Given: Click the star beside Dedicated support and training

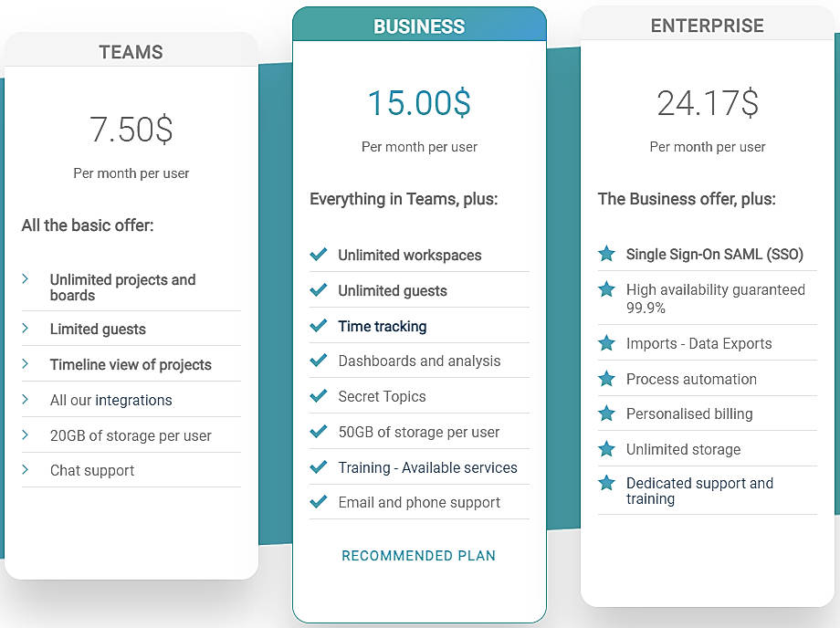Looking at the screenshot, I should (x=606, y=484).
